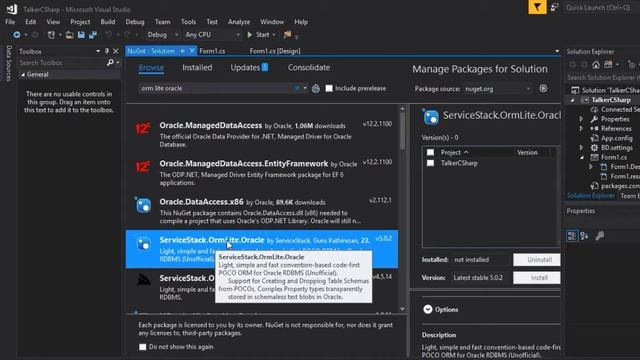Check Do not show this again
Screen dimensions: 640x360
[142, 347]
